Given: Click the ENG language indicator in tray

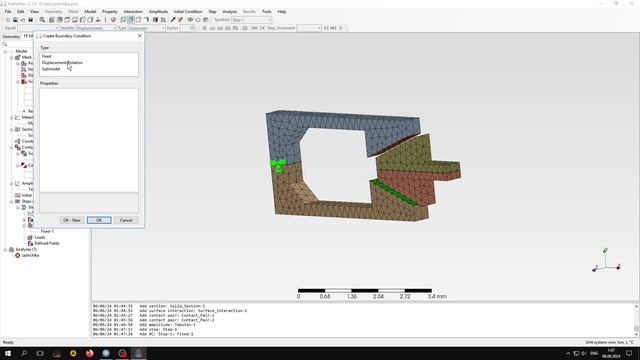Looking at the screenshot, I should point(594,353).
